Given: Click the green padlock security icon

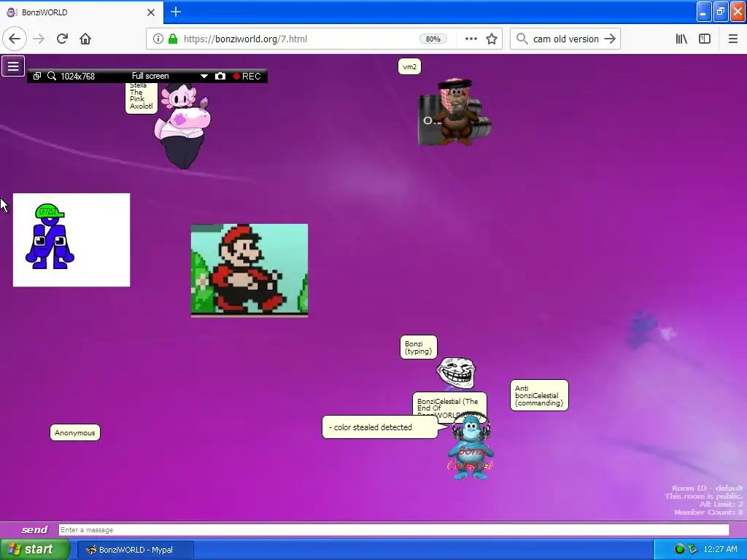Looking at the screenshot, I should coord(173,39).
